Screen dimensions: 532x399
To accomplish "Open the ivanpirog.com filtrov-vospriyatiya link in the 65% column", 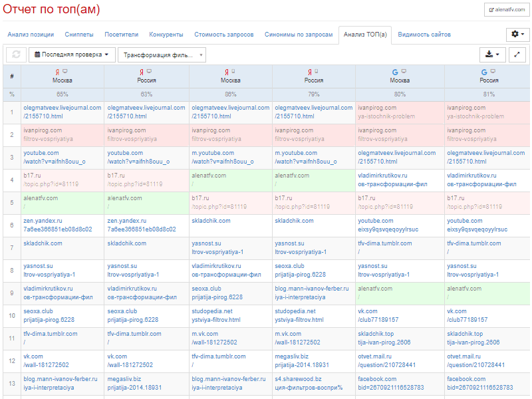I will 48,135.
